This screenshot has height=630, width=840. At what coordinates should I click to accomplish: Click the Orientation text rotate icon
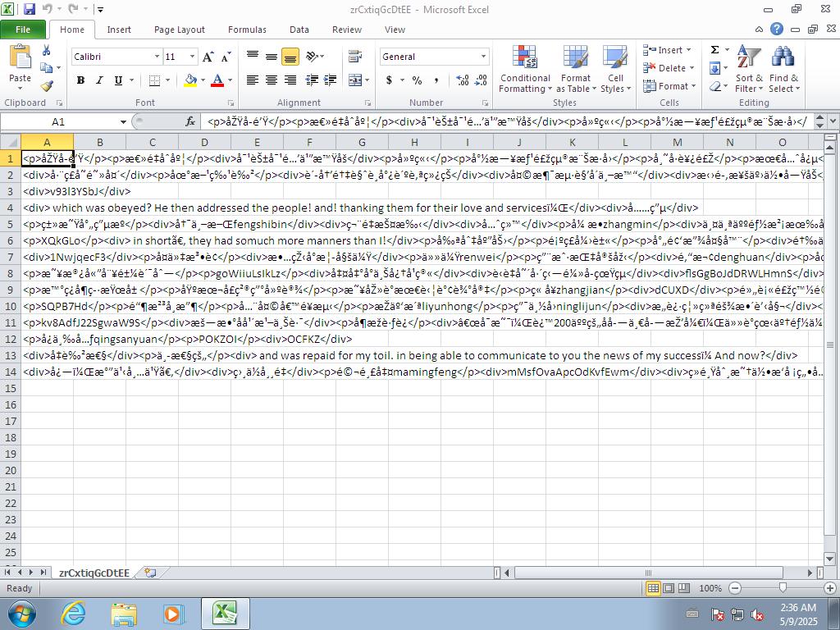click(x=312, y=57)
